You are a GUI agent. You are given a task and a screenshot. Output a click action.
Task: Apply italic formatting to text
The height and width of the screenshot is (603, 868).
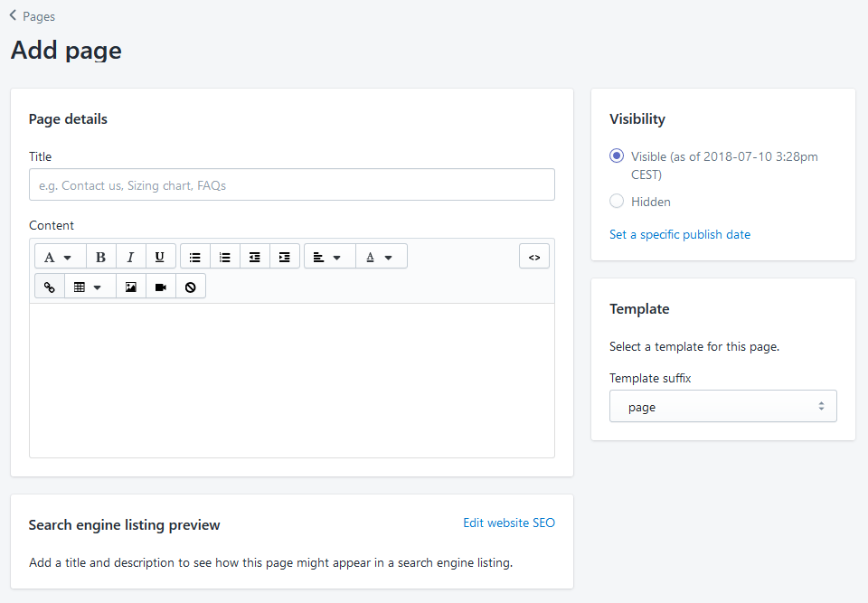[x=130, y=257]
